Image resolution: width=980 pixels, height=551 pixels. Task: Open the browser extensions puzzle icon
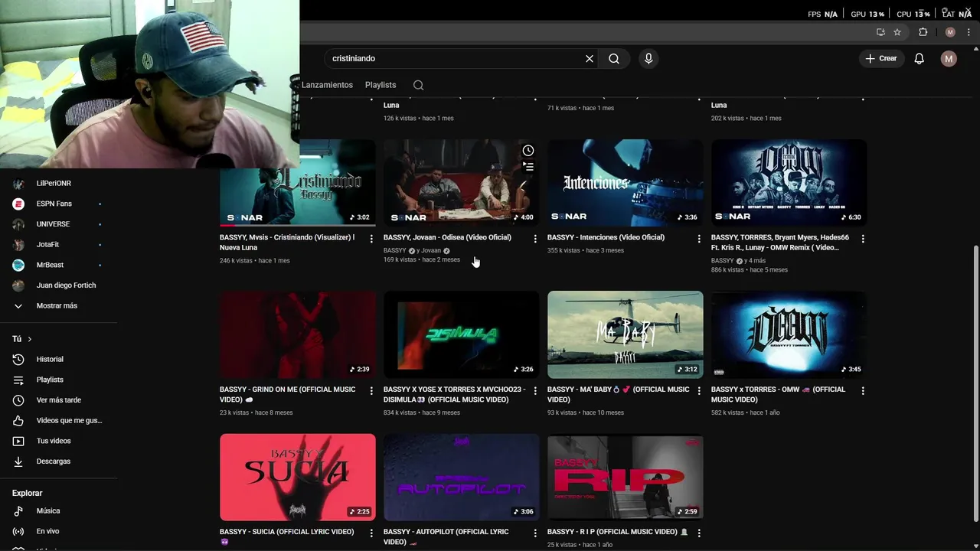[x=923, y=32]
